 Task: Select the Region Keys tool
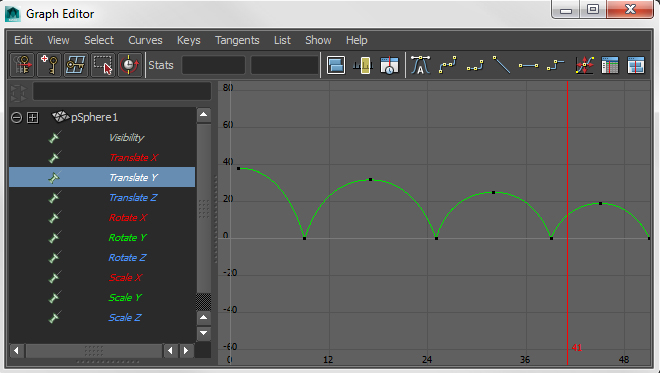[103, 65]
